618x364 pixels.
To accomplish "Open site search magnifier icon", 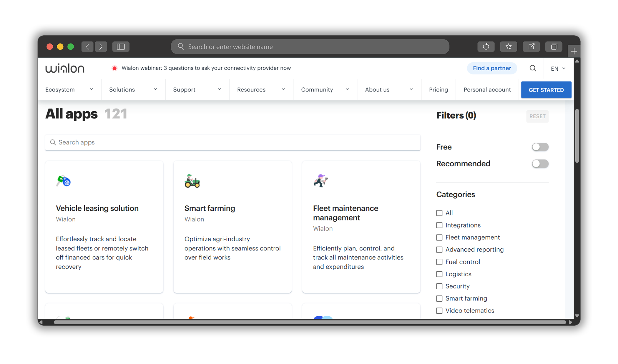I will [x=533, y=68].
